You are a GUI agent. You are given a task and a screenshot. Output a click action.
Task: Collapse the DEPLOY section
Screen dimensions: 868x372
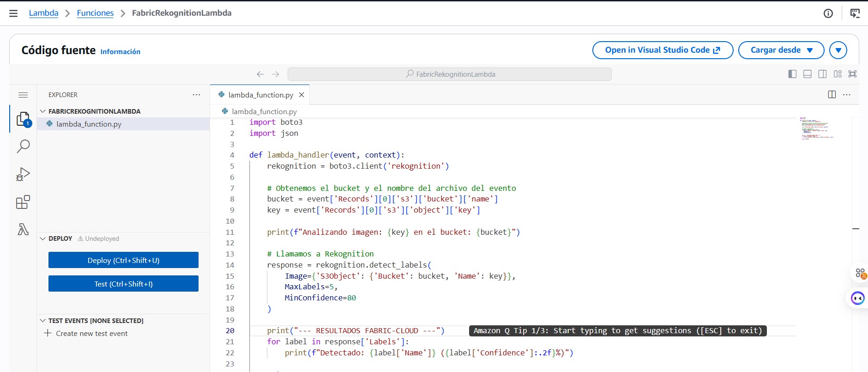click(x=43, y=238)
